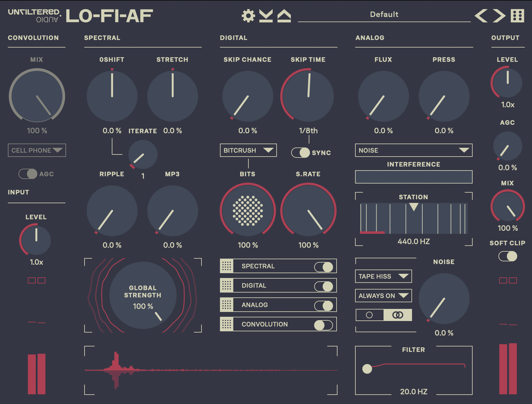This screenshot has height=404, width=532.
Task: Click the Digital row drag-handle dots icon
Action: click(227, 285)
